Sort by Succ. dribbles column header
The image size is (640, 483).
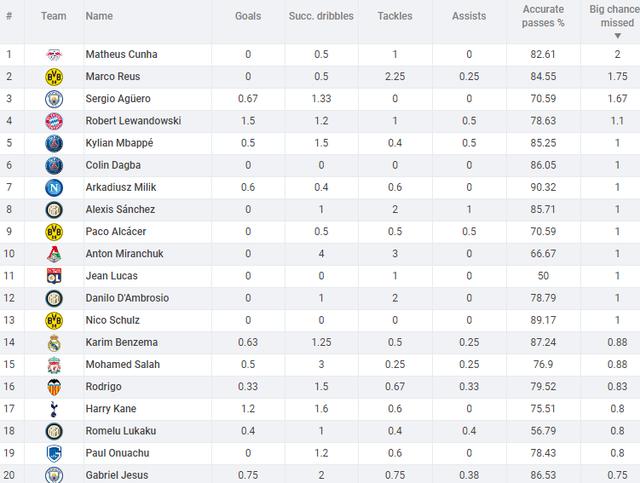pyautogui.click(x=321, y=16)
